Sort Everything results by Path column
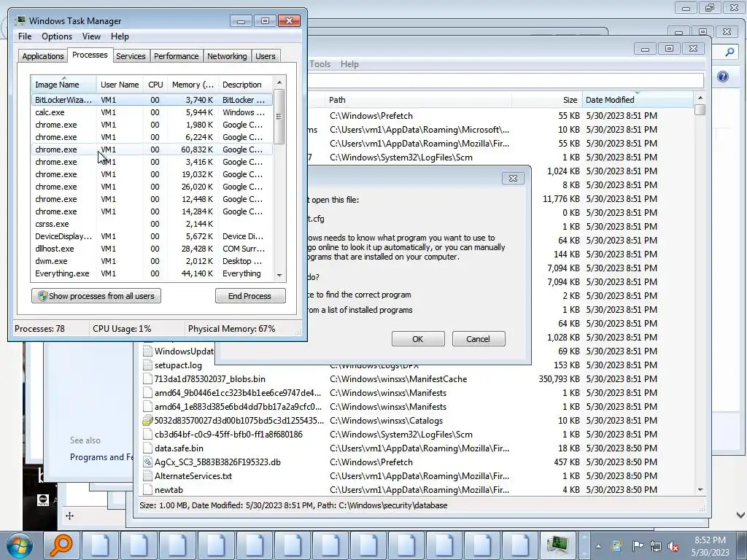 [418, 100]
